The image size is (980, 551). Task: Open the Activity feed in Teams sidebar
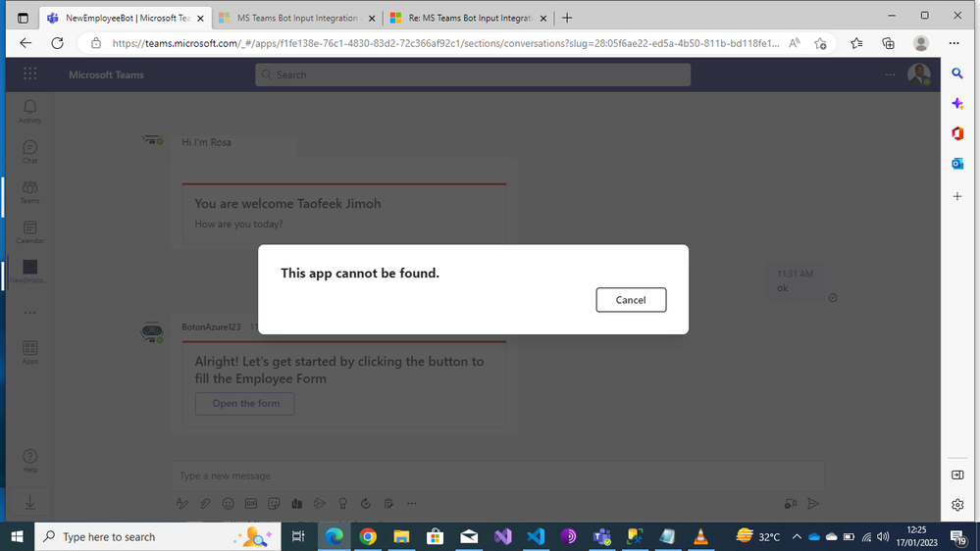[x=29, y=111]
